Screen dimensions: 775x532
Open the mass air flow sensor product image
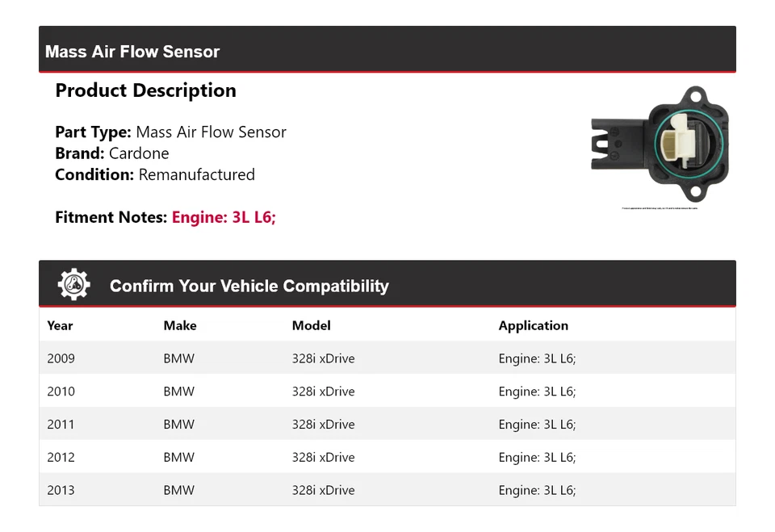tap(660, 144)
